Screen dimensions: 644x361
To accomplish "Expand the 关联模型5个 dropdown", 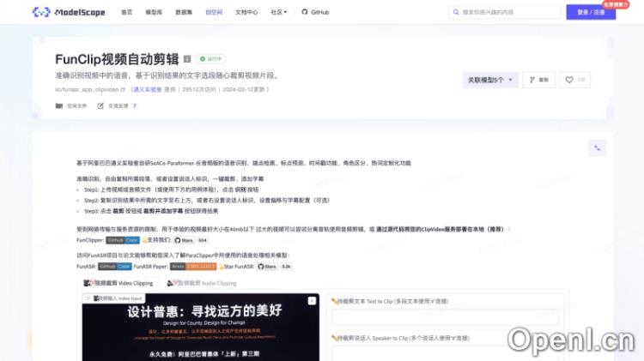I will pos(490,80).
